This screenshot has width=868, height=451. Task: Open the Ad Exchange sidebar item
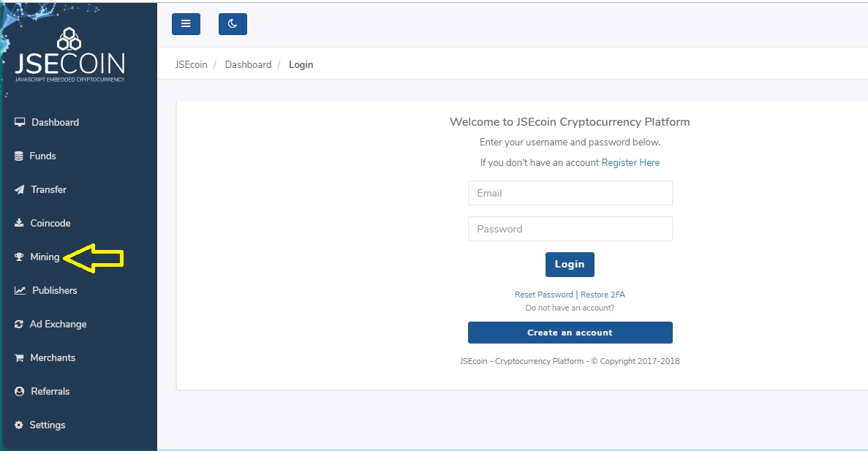pos(58,325)
